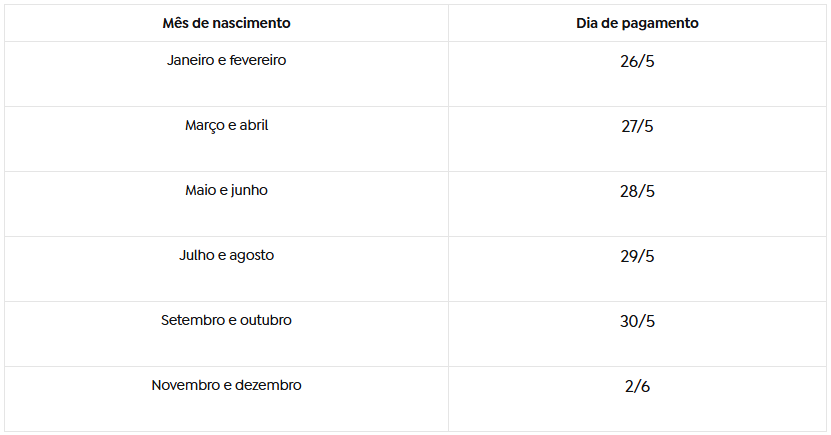This screenshot has height=435, width=831.
Task: Select the 'Janeiro e fevereiro' cell
Action: coord(226,61)
